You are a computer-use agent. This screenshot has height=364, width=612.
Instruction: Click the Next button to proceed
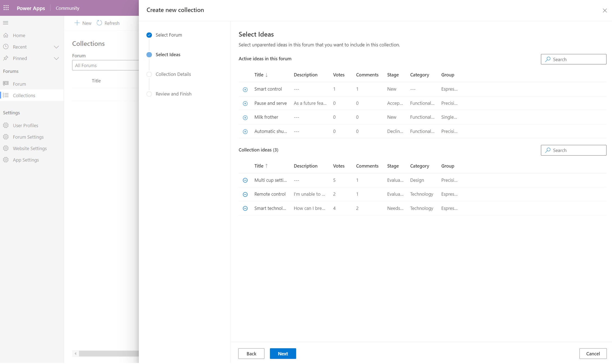pyautogui.click(x=283, y=353)
